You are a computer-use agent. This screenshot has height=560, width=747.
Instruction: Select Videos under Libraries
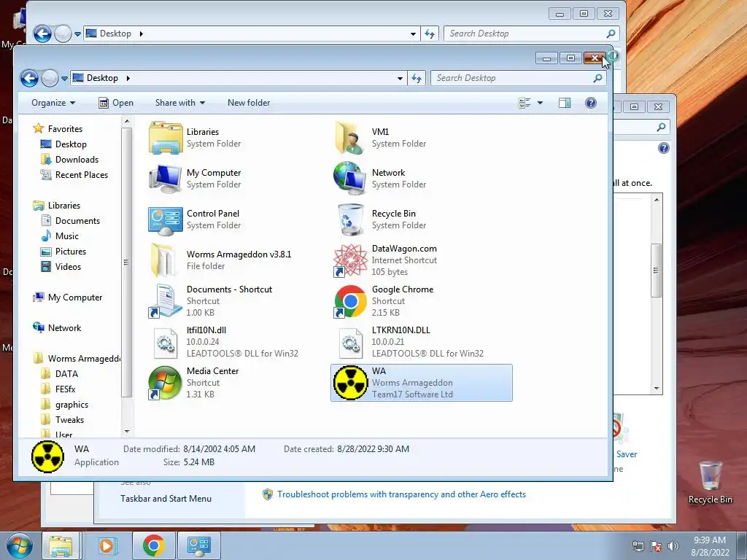(61, 267)
